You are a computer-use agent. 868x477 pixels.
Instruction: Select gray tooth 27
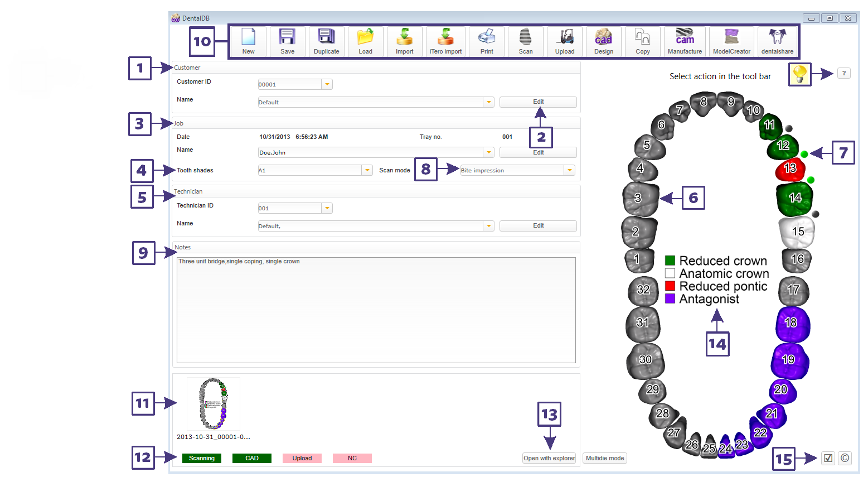675,434
